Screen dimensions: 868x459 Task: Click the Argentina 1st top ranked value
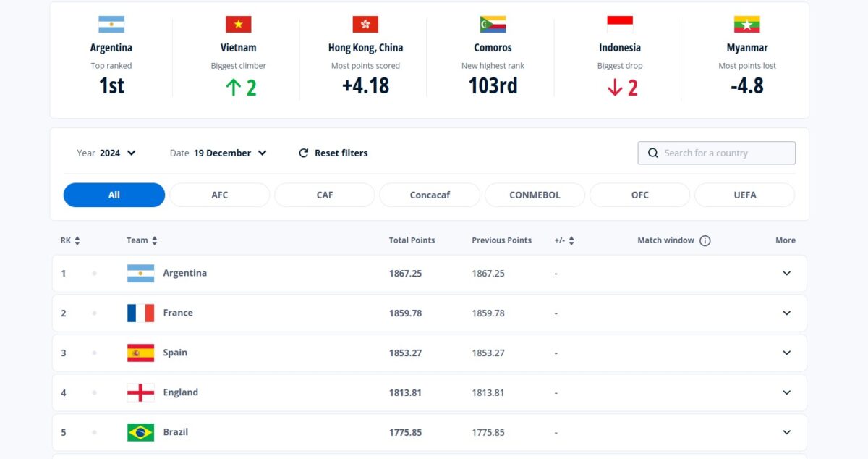111,85
